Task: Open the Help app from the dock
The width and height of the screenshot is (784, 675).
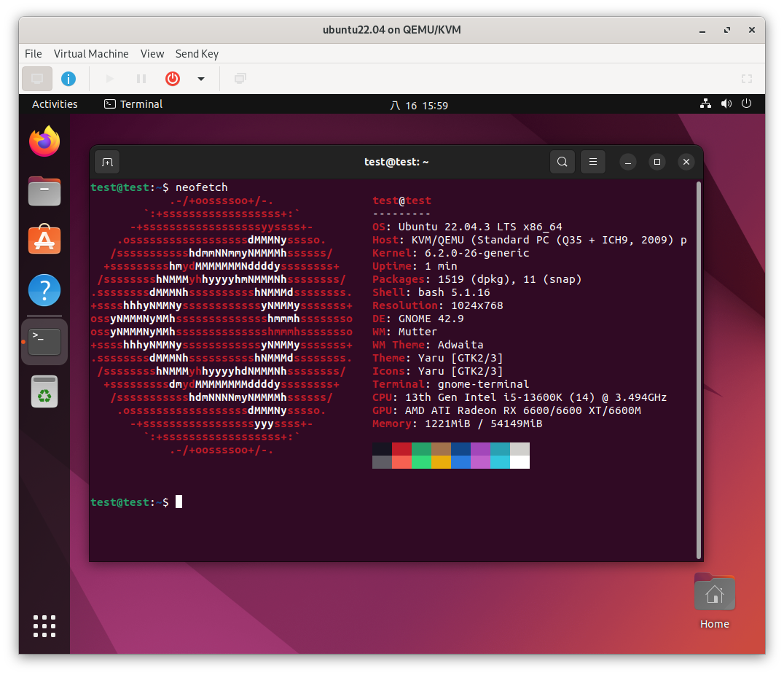Action: point(44,290)
